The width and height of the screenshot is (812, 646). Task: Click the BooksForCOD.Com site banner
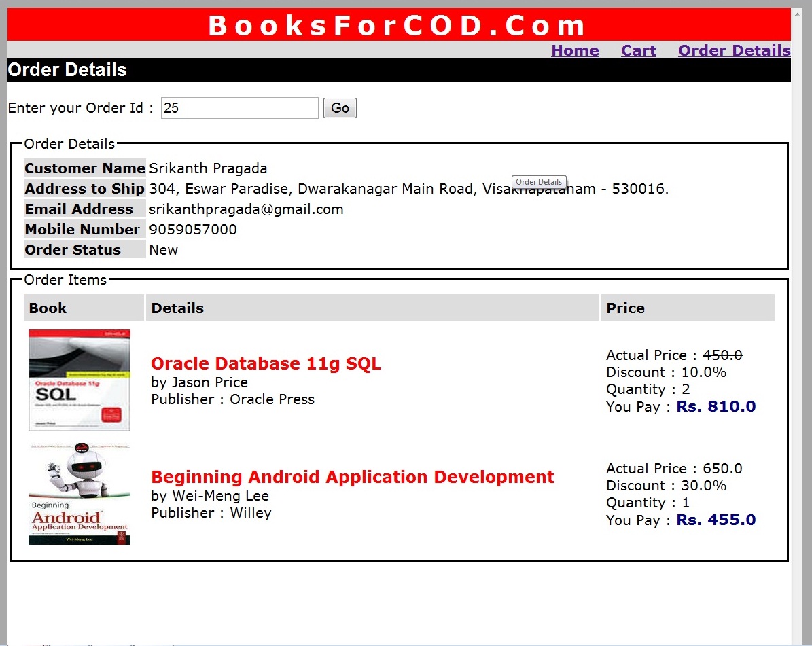[x=399, y=24]
